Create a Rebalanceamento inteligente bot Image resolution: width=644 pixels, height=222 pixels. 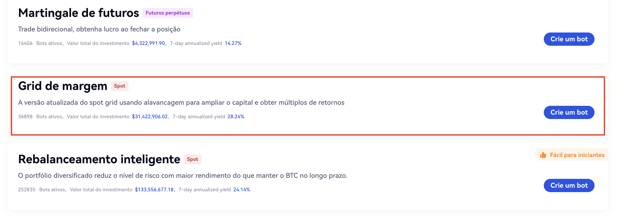coord(569,186)
